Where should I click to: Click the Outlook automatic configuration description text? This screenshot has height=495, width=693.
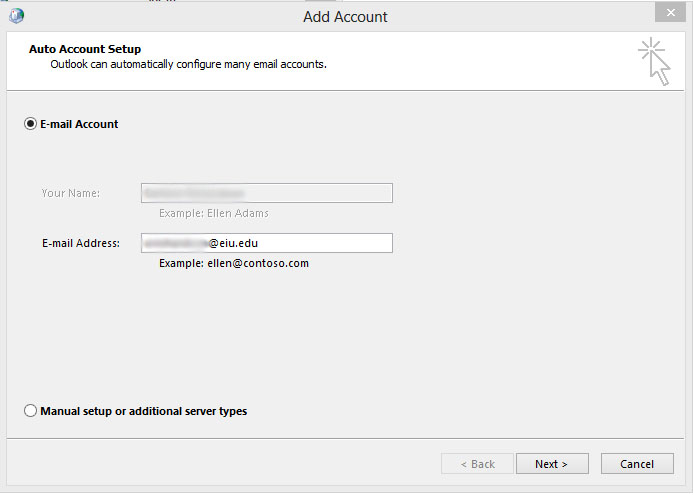click(x=189, y=64)
